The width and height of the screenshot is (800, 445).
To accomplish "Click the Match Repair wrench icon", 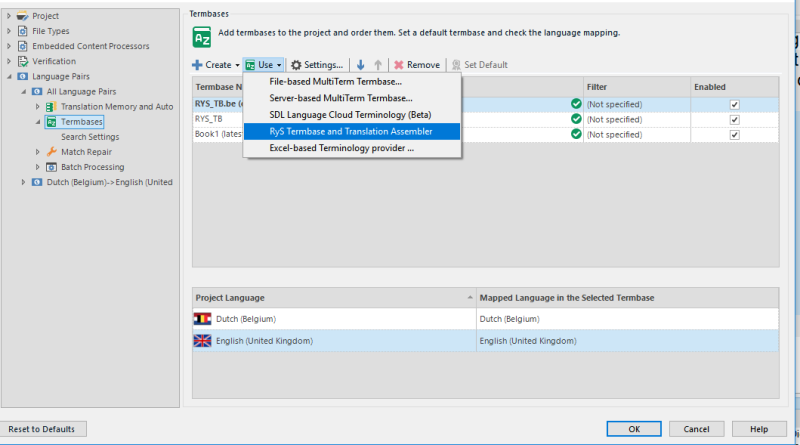I will [52, 152].
